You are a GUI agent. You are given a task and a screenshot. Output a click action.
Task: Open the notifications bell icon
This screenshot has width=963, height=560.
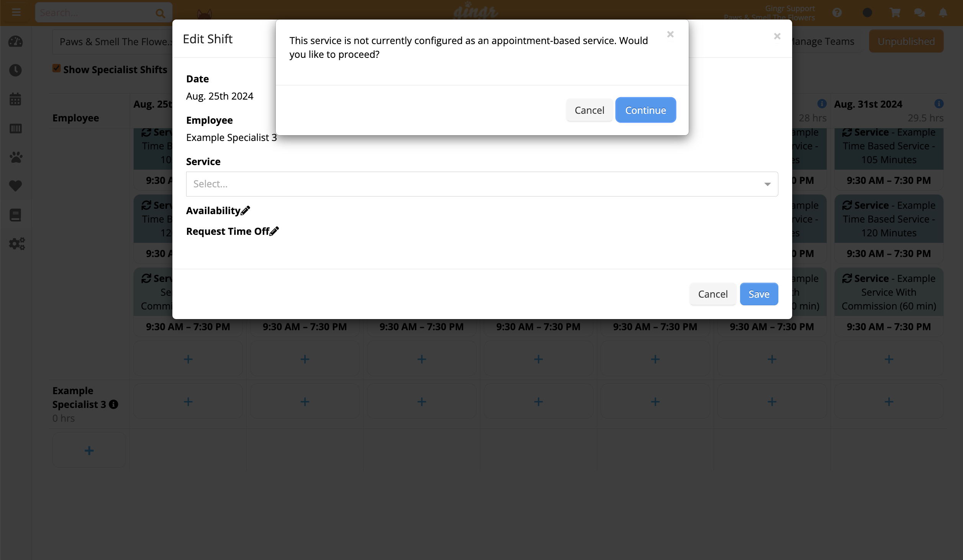(x=943, y=13)
